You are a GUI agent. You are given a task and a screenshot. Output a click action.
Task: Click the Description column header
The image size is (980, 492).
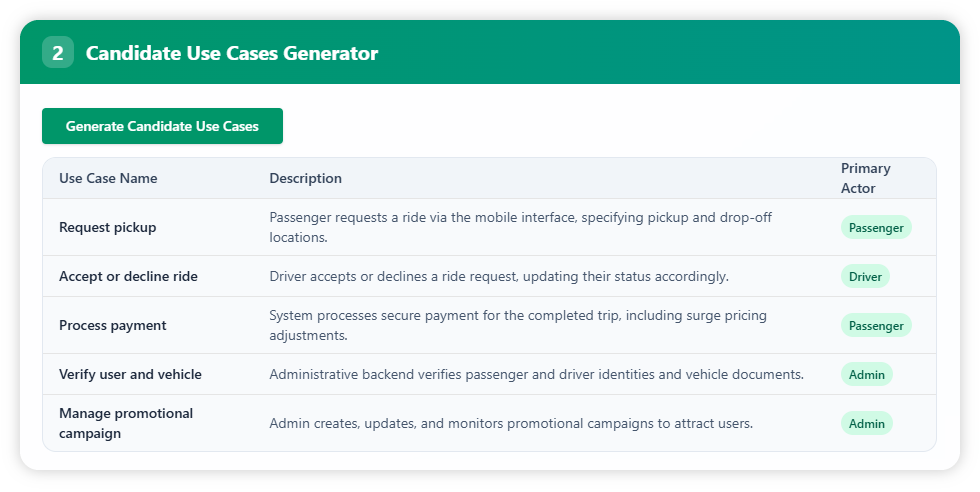pyautogui.click(x=305, y=178)
